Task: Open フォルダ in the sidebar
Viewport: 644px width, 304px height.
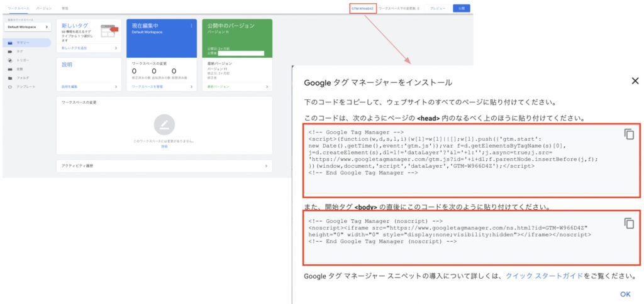Action: click(23, 78)
